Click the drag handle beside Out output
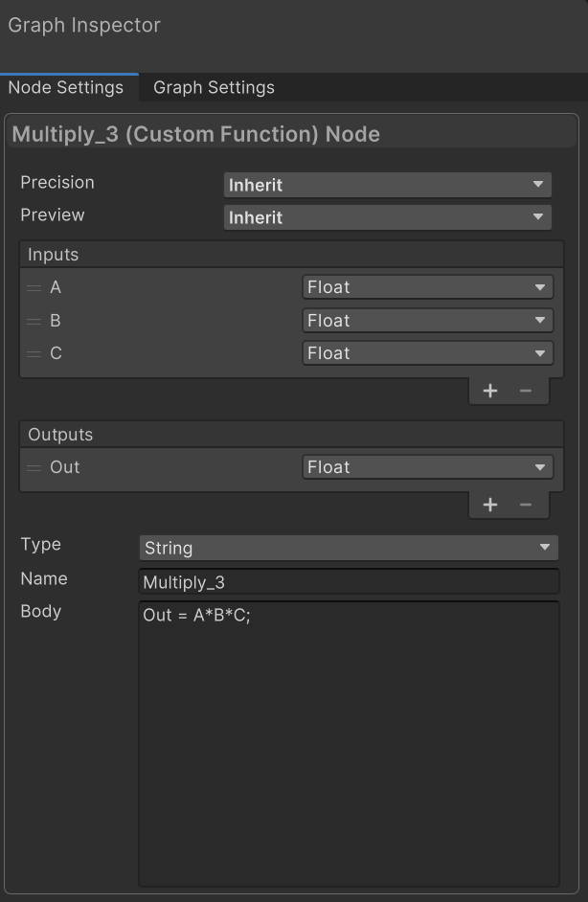 pos(34,467)
